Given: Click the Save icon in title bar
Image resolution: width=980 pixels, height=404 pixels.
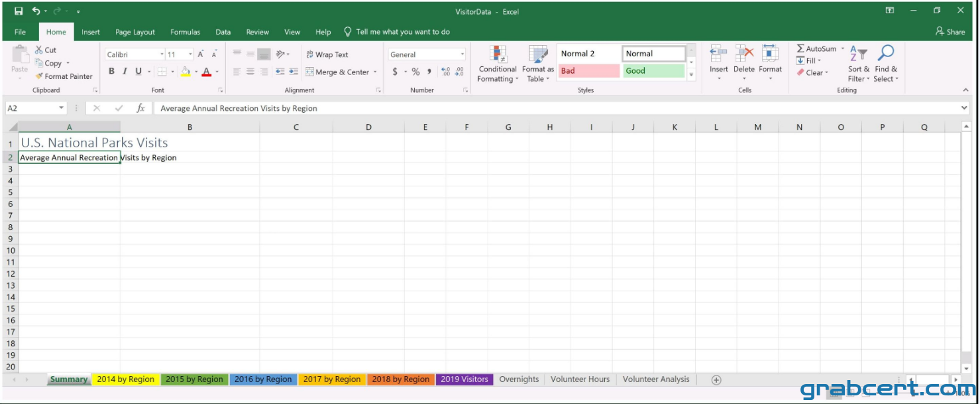Looking at the screenshot, I should point(19,11).
